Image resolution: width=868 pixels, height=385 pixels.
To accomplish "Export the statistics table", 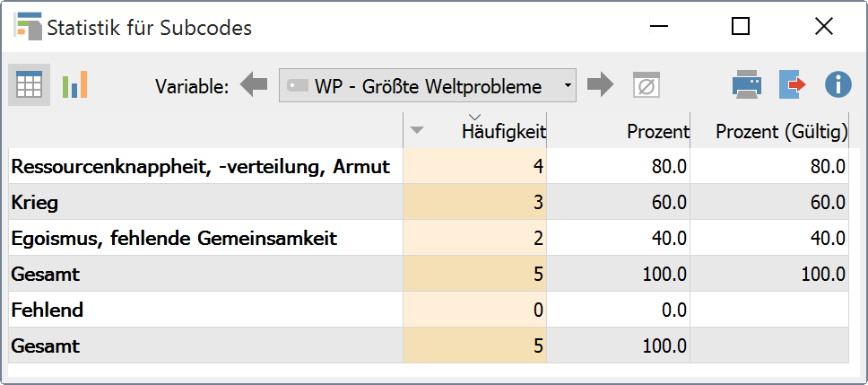I will point(792,86).
